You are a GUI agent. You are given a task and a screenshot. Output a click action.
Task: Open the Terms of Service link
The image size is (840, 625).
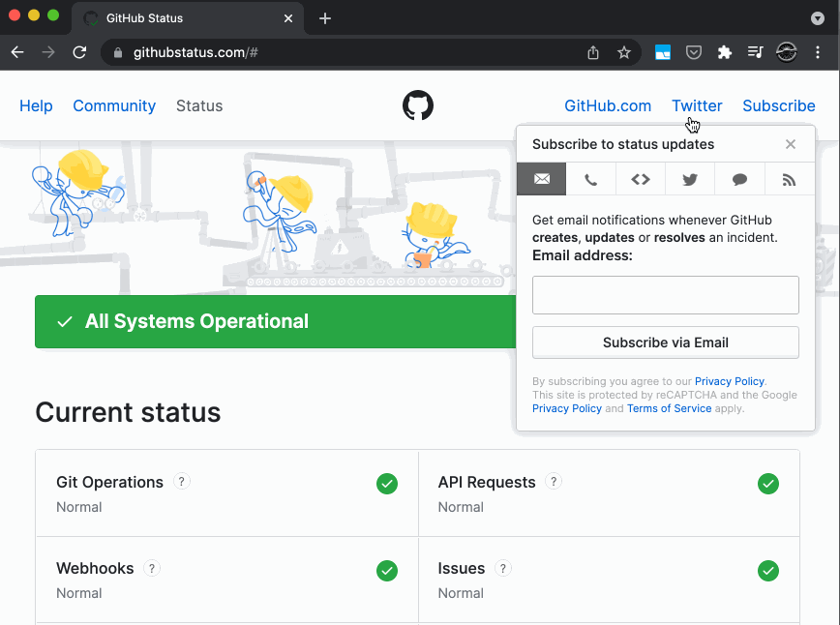point(669,408)
